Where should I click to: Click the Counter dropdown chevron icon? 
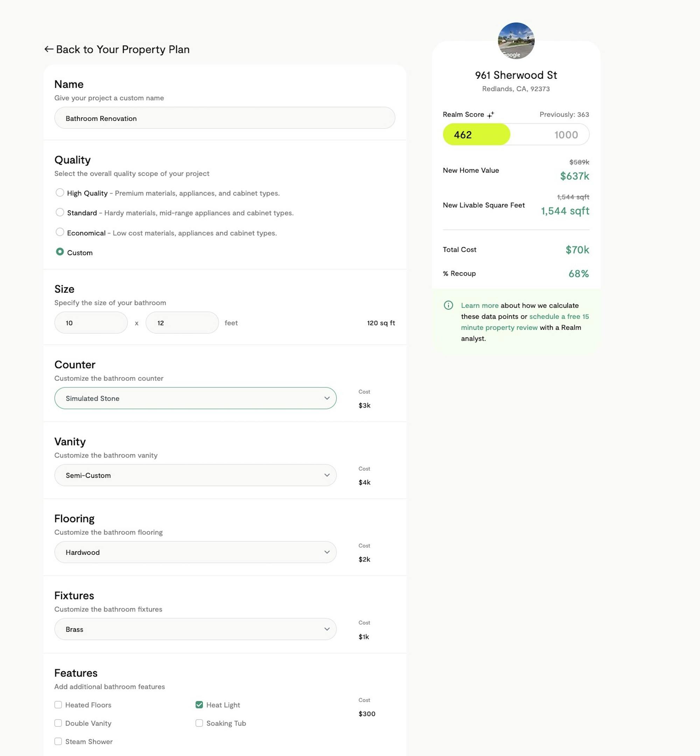327,398
